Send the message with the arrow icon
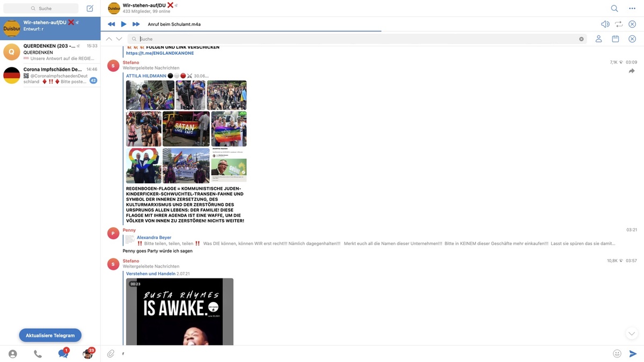The image size is (644, 362). 633,353
